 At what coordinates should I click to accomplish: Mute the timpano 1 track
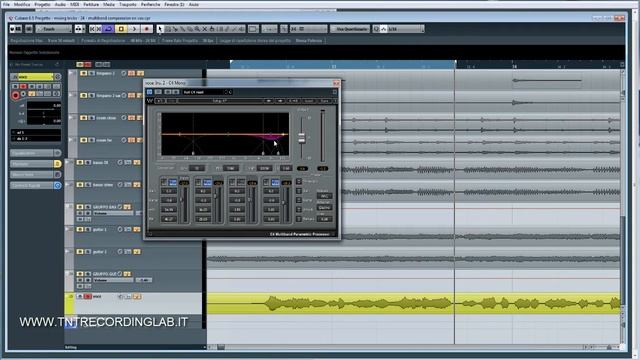[x=84, y=73]
